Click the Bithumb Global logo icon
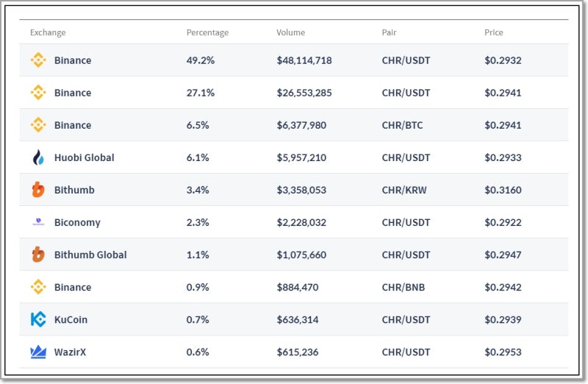The image size is (588, 384). tap(38, 255)
